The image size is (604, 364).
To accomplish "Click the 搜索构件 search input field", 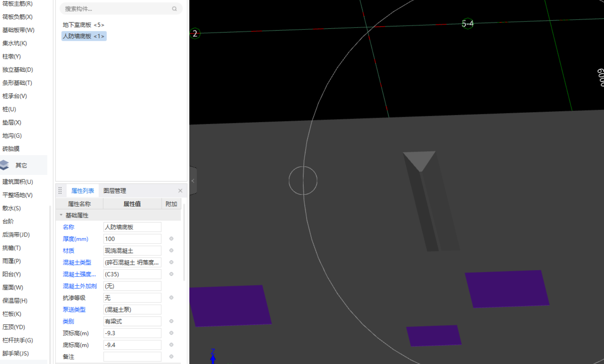I will 121,9.
